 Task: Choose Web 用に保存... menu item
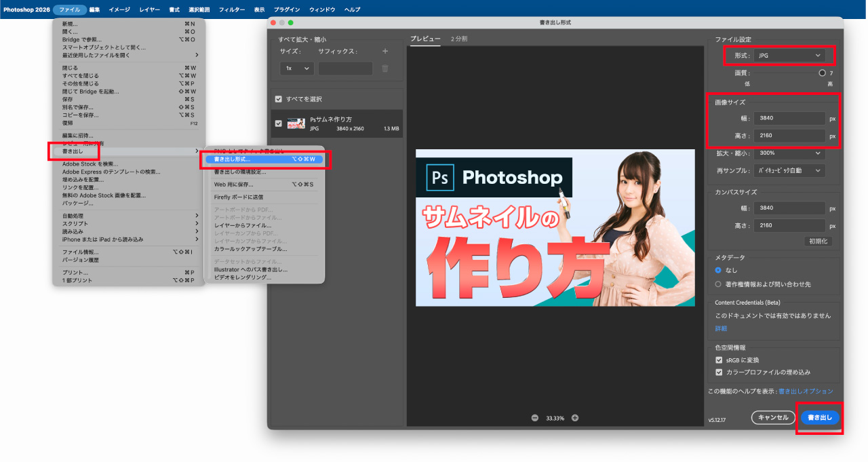[x=264, y=184]
